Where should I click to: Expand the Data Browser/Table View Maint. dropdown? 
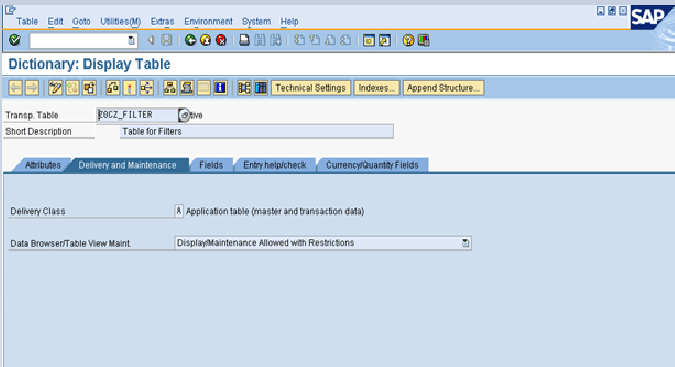[465, 243]
